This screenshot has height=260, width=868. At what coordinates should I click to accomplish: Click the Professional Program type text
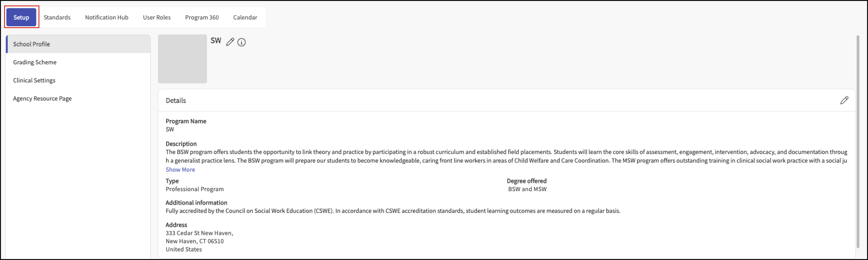[x=194, y=189]
